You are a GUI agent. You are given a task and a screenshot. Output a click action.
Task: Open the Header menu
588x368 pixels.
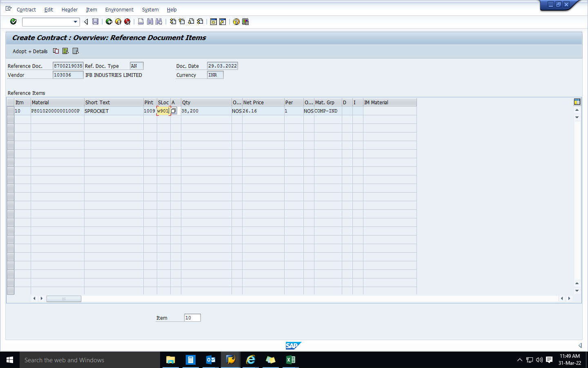[x=69, y=9]
